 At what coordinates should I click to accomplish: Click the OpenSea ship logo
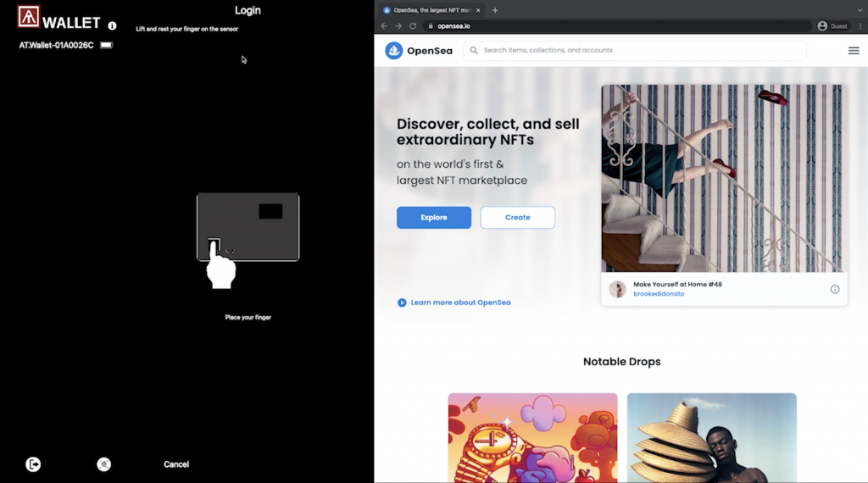[394, 51]
